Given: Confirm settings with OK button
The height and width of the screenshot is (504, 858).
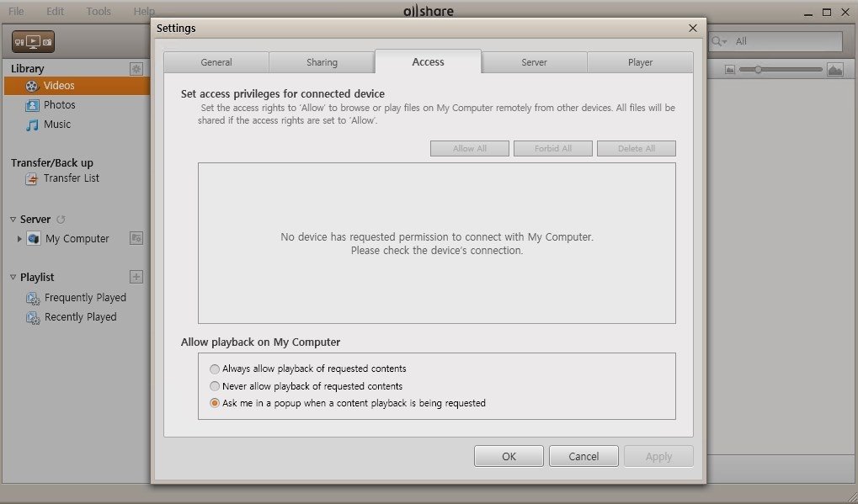Looking at the screenshot, I should pyautogui.click(x=509, y=456).
